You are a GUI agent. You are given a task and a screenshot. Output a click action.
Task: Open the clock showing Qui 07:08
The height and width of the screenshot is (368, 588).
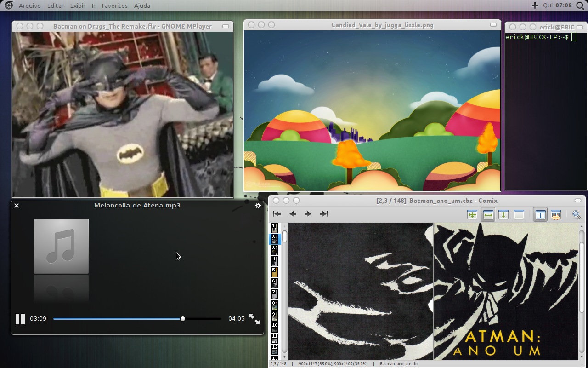(x=557, y=6)
